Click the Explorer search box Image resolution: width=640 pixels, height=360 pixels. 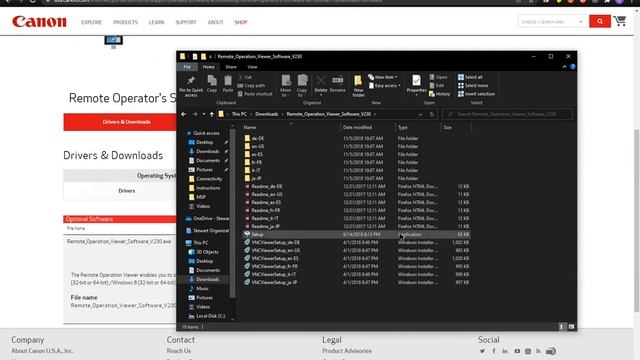[x=507, y=114]
